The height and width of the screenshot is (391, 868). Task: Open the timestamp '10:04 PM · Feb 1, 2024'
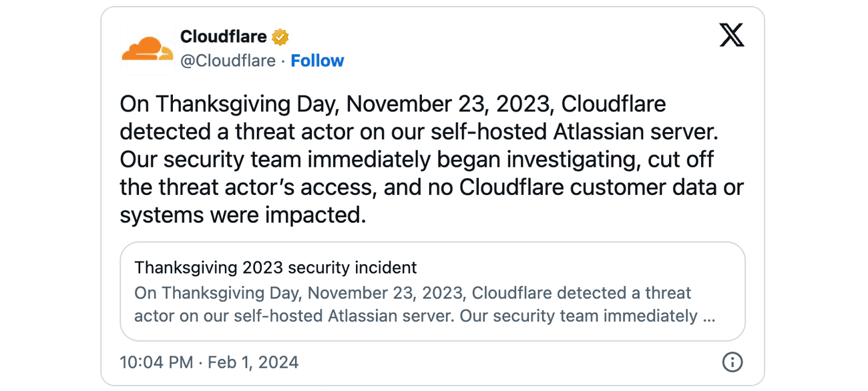(x=208, y=362)
